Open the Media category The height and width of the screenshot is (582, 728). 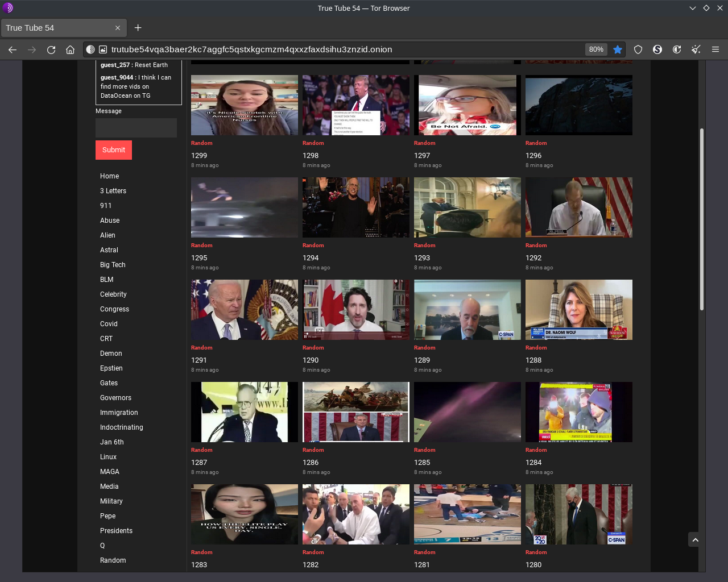pos(109,487)
